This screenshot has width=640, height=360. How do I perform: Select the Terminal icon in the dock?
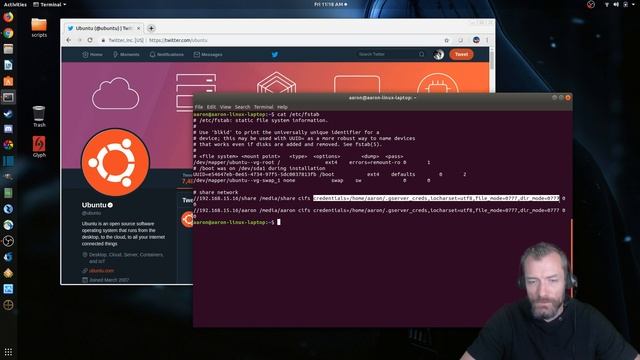tap(8, 97)
